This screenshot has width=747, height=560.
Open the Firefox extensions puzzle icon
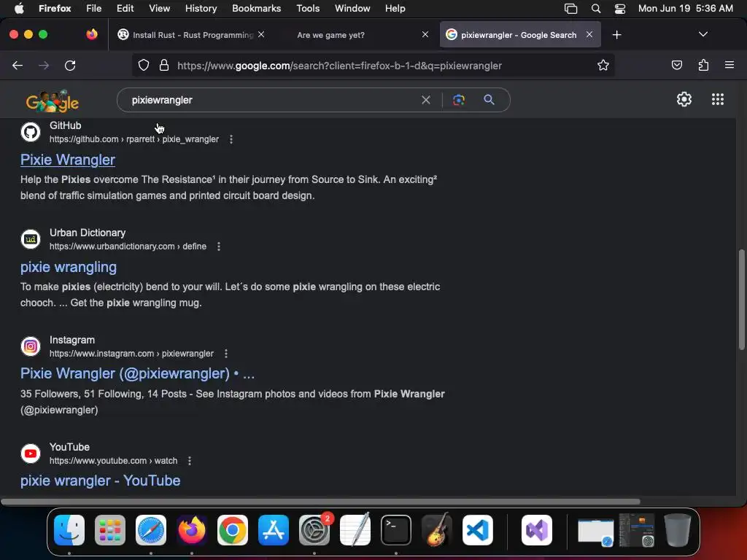703,65
